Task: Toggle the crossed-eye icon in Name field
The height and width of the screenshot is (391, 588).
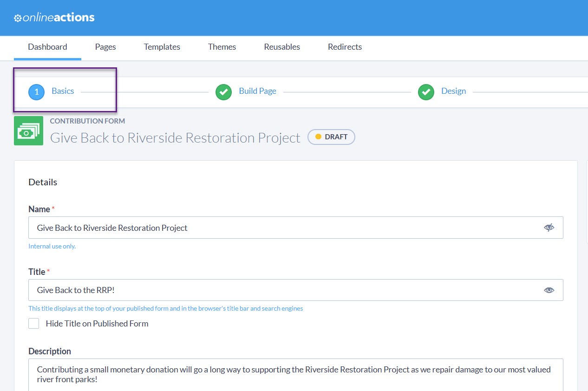Action: click(549, 228)
